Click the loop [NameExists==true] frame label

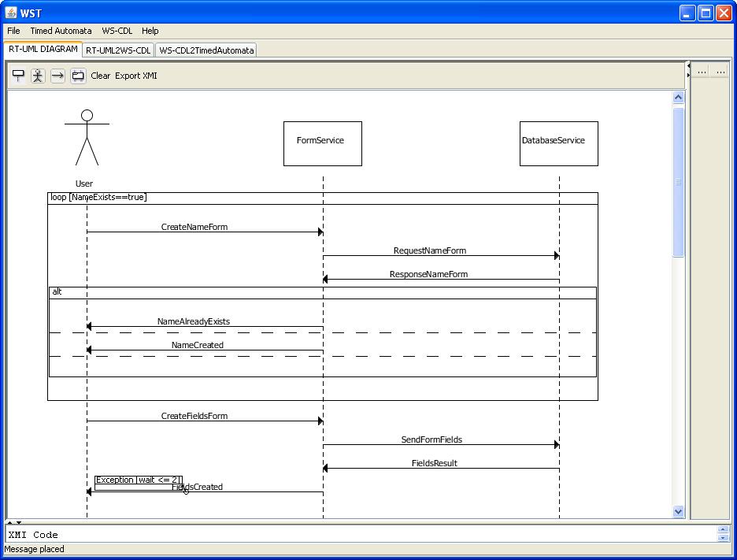[x=98, y=198]
